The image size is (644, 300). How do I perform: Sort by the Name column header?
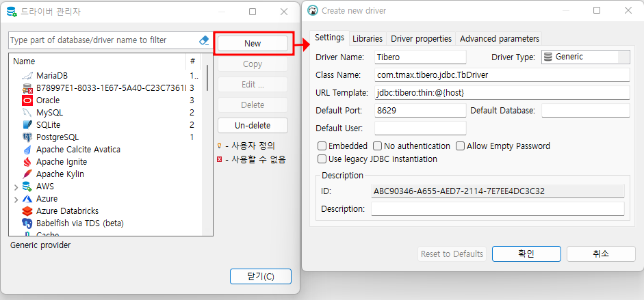click(x=97, y=62)
